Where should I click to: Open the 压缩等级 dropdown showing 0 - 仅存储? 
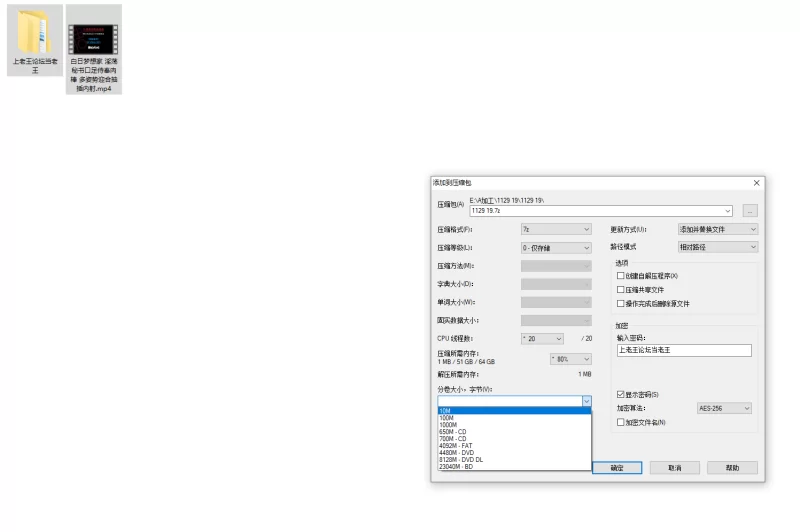[556, 248]
